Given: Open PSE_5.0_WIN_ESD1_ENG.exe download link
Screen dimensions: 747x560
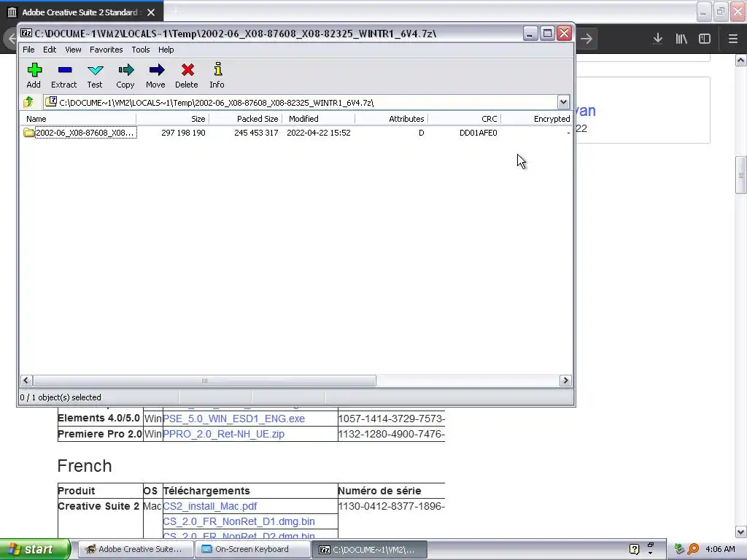Looking at the screenshot, I should point(233,419).
